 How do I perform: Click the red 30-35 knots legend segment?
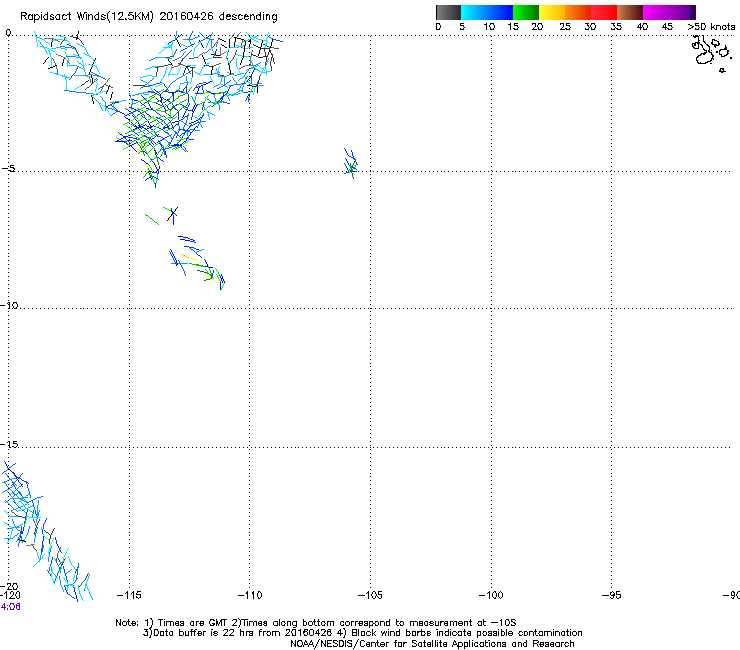click(604, 12)
